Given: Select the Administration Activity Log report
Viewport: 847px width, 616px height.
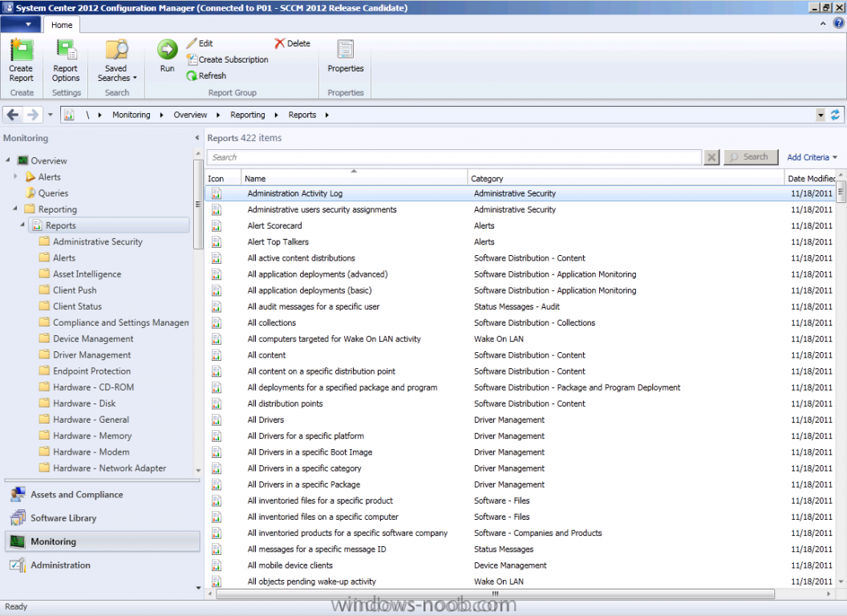Looking at the screenshot, I should pos(521,193).
